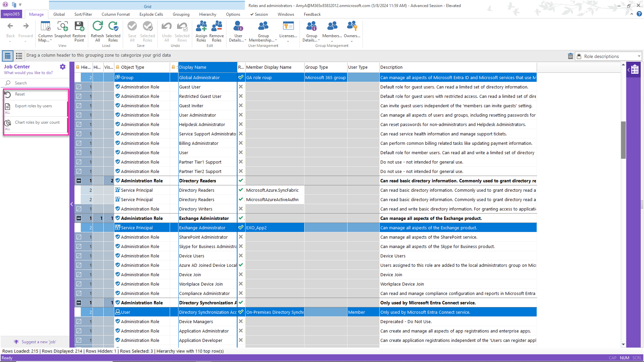Click the Forward navigation arrow
644x362 pixels.
(x=26, y=26)
